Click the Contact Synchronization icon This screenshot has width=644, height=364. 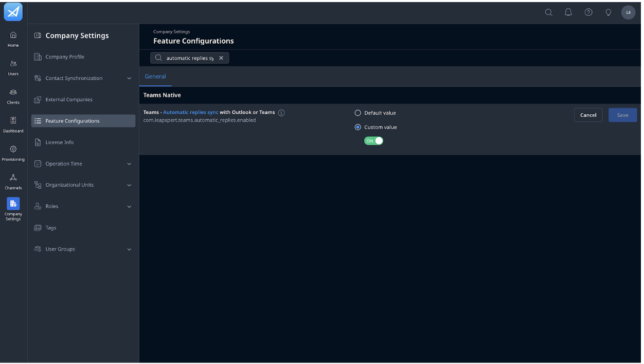click(38, 78)
